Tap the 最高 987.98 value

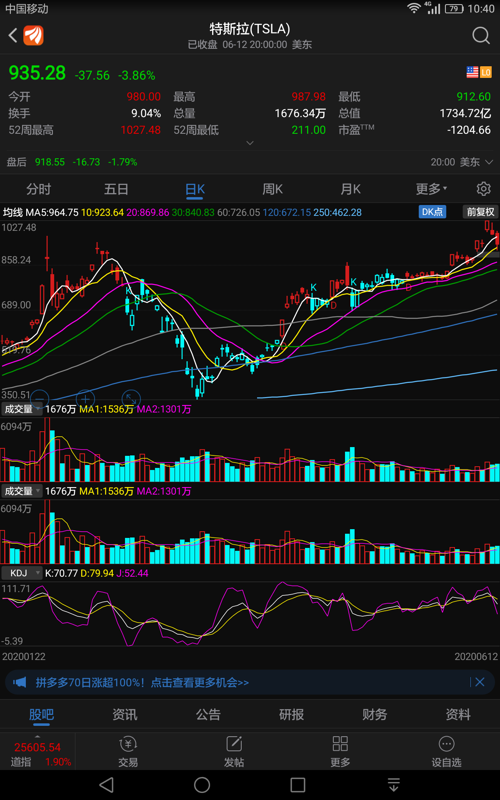coord(309,96)
